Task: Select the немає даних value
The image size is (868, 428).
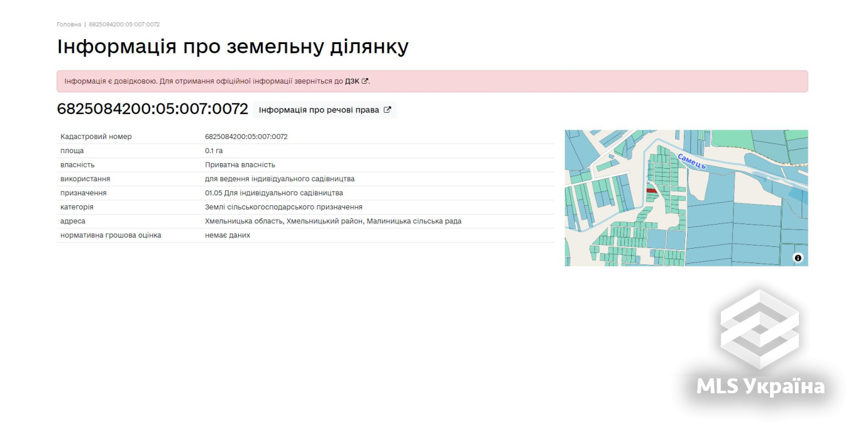Action: (x=228, y=236)
